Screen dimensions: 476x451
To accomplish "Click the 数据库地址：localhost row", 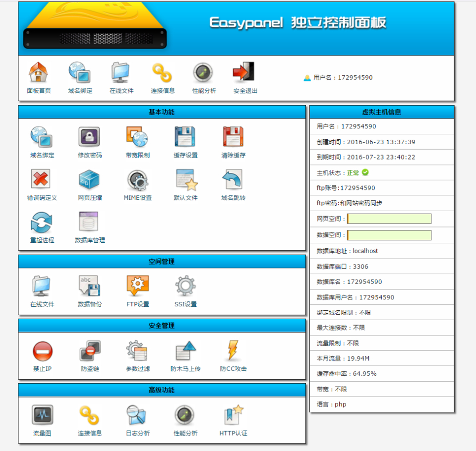I will (x=382, y=251).
